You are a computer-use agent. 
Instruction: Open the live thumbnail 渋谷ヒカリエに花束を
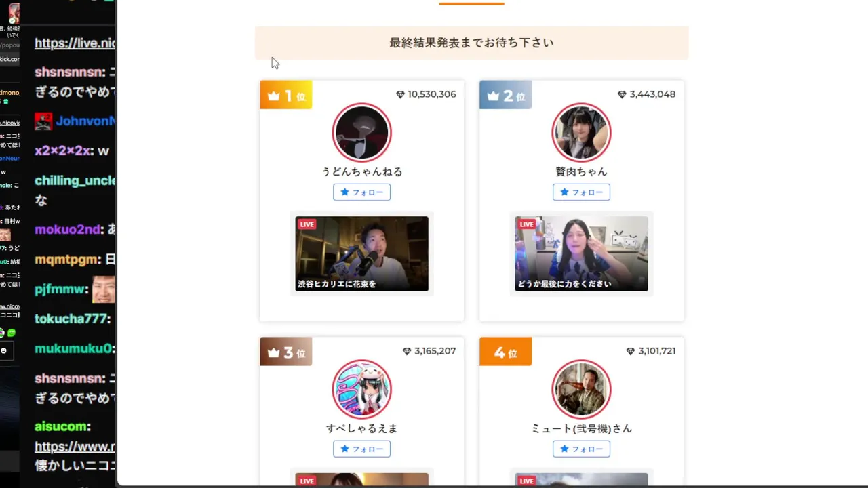click(x=361, y=253)
